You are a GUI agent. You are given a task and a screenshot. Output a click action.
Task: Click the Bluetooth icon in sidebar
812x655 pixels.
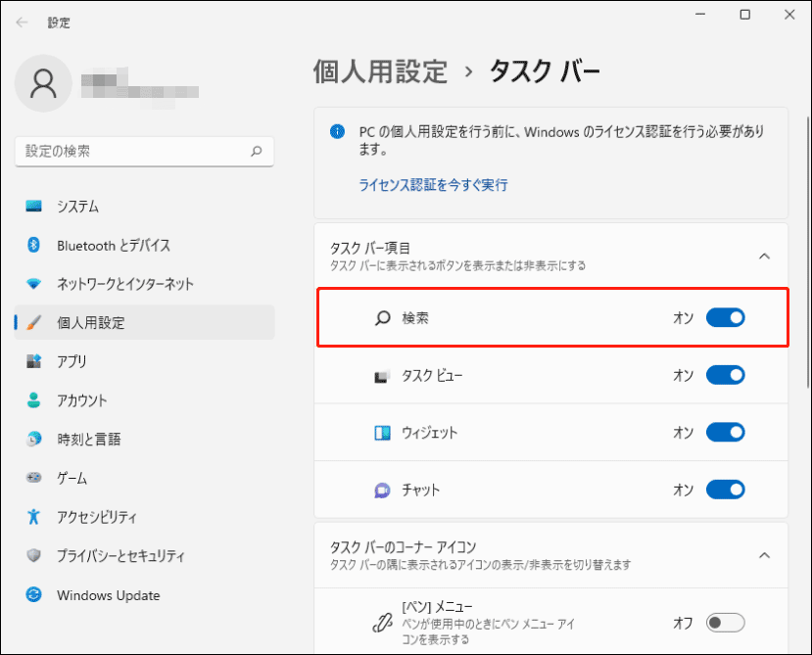(33, 245)
